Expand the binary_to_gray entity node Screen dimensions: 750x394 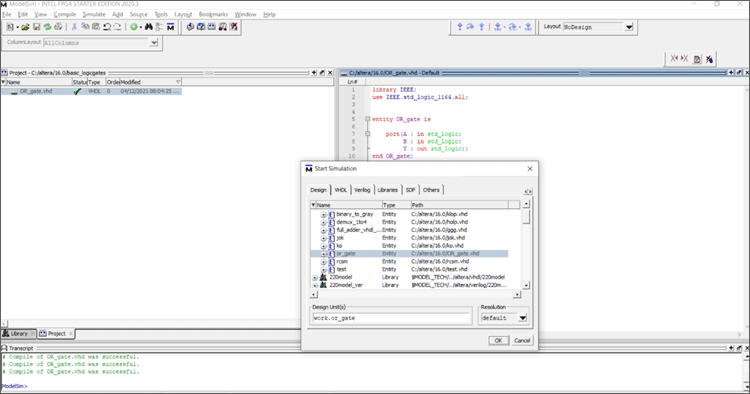(323, 215)
